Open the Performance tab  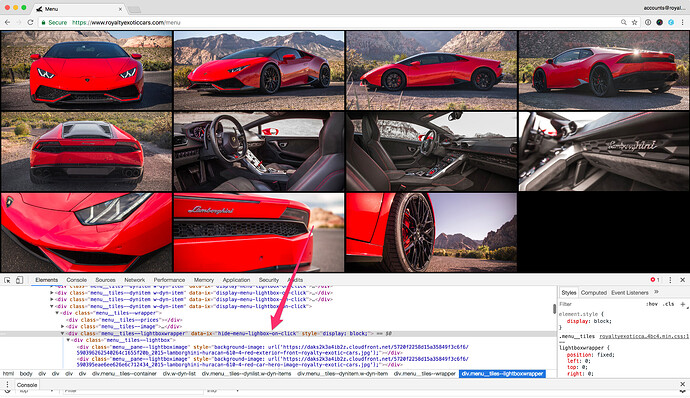coord(169,280)
